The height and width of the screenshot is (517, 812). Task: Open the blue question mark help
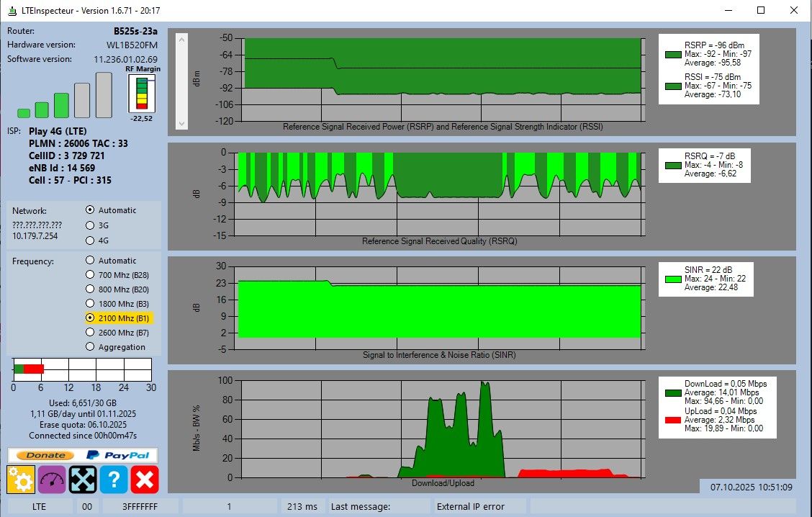coord(114,480)
